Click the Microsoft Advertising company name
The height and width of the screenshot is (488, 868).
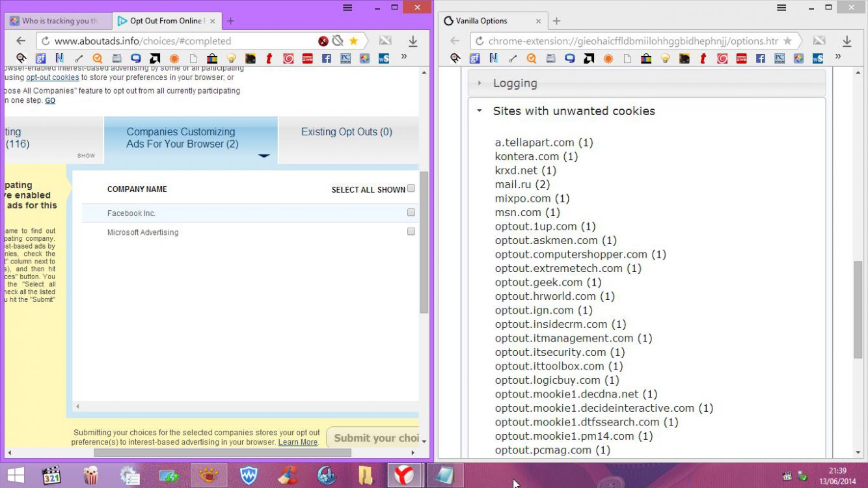click(142, 232)
